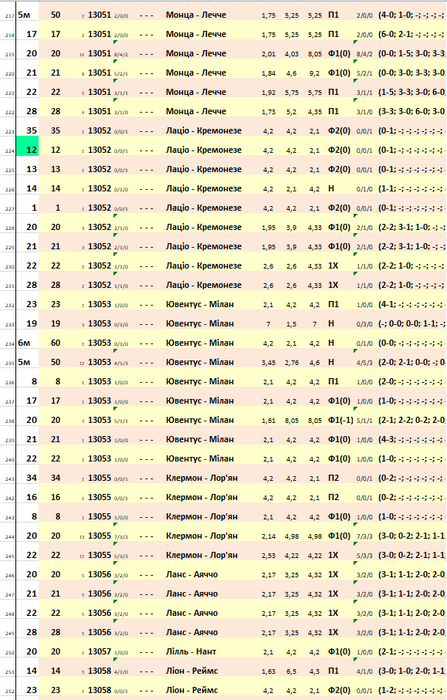The width and height of the screenshot is (447, 700).
Task: Select odds 2,76 in Ювентус - Мілан row
Action: 292,362
